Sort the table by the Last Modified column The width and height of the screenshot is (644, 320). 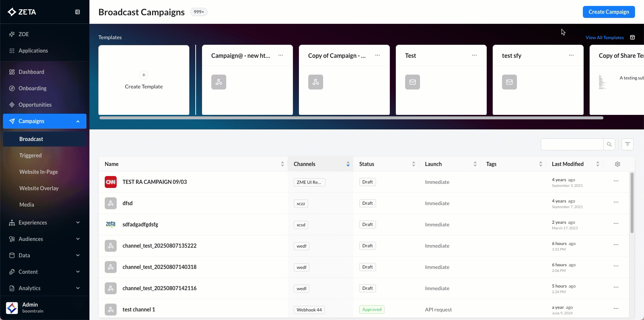coord(597,164)
